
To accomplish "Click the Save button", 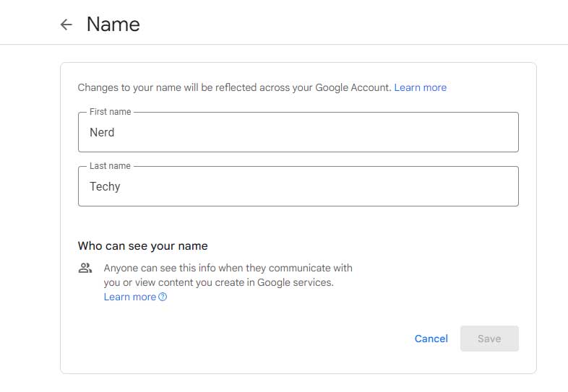I will coord(489,339).
